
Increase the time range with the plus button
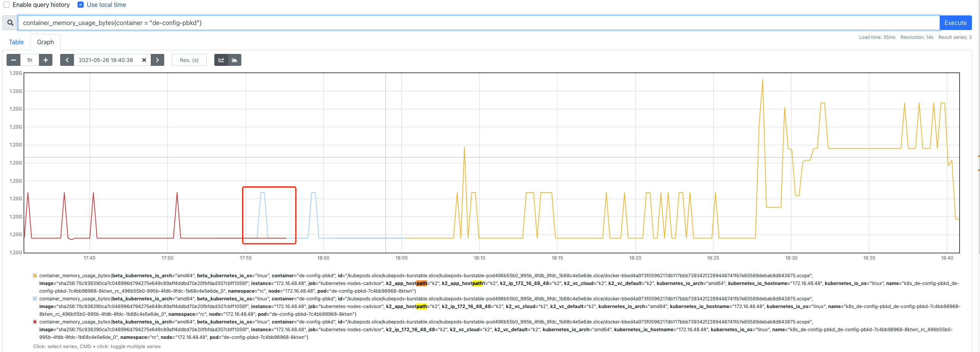click(x=45, y=60)
